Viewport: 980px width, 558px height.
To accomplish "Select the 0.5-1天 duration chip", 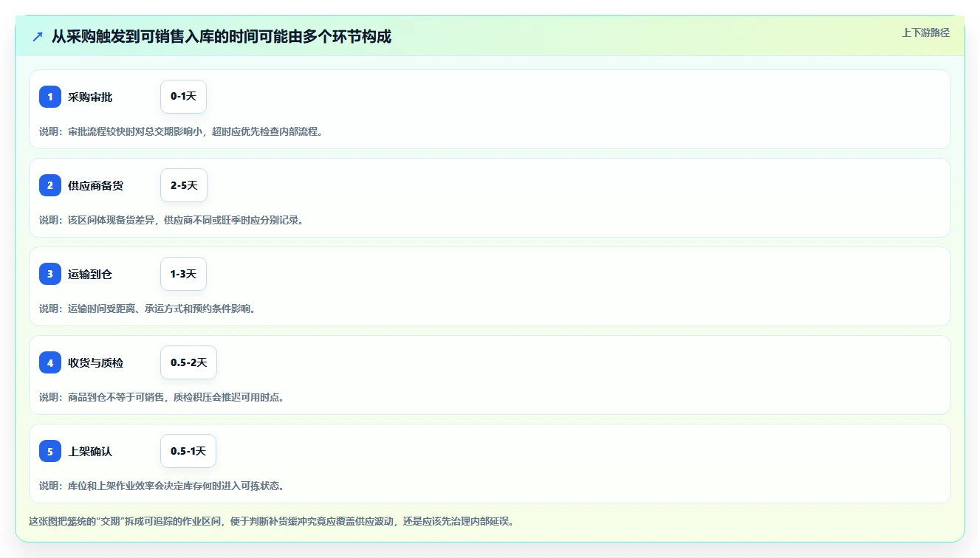I will pos(188,451).
